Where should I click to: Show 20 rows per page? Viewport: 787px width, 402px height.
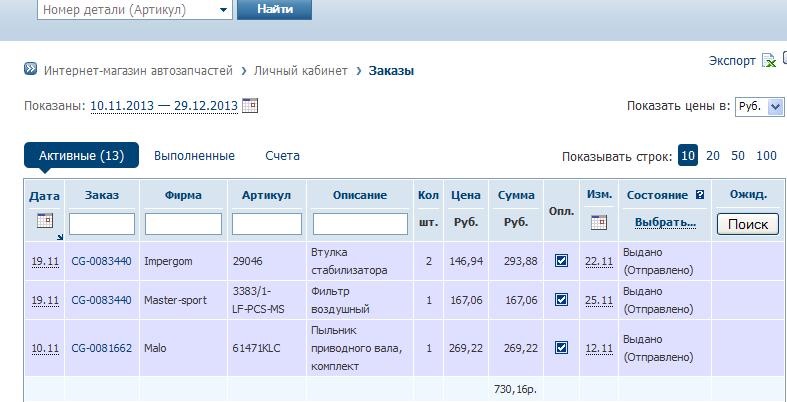pos(713,156)
